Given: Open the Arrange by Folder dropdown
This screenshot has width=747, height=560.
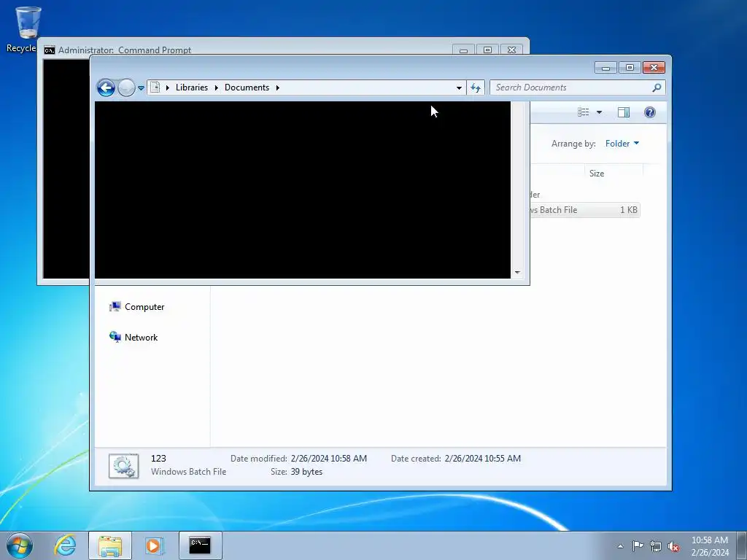Looking at the screenshot, I should 622,144.
